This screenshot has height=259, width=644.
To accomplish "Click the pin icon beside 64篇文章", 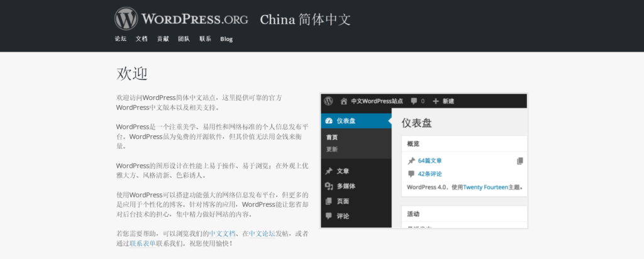I will (x=411, y=161).
